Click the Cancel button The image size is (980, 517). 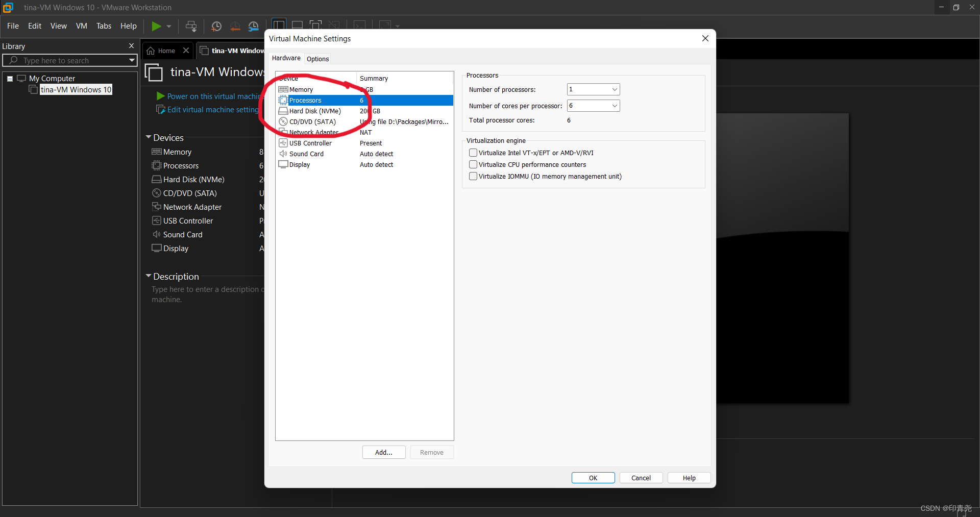click(x=641, y=478)
